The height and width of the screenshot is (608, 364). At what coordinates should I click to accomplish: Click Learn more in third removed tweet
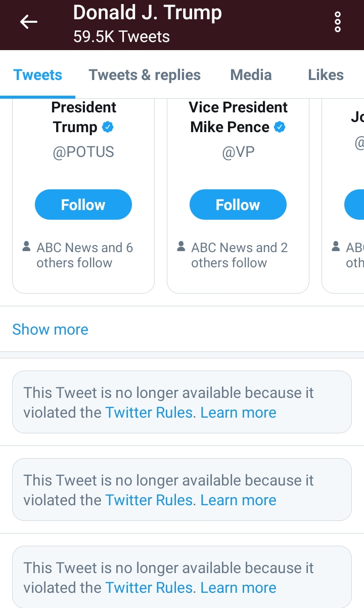pos(238,588)
